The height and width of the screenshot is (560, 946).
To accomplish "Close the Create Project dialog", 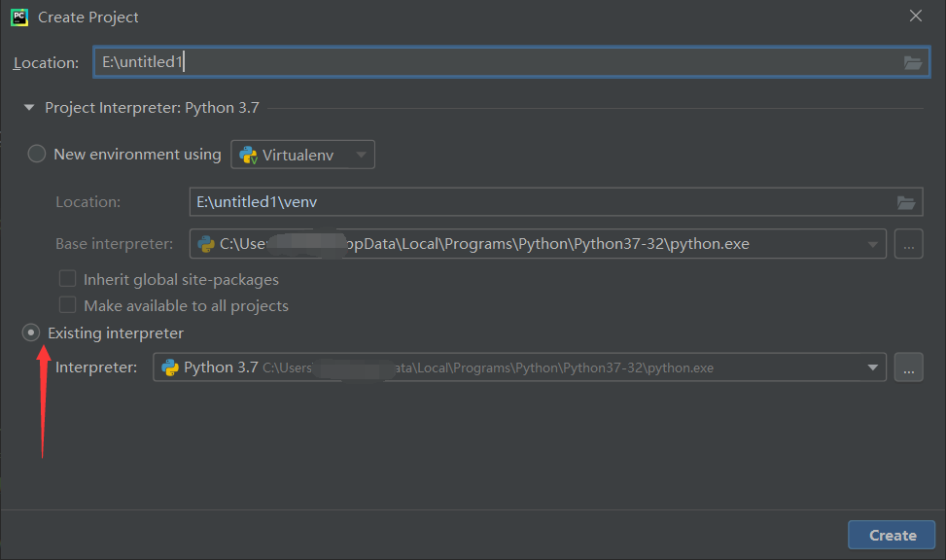I will [916, 17].
